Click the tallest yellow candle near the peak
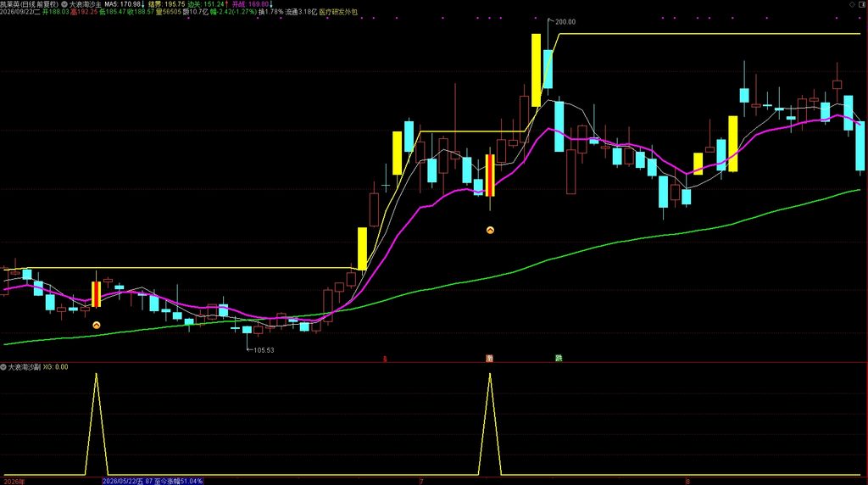Image resolution: width=868 pixels, height=485 pixels. 536,70
